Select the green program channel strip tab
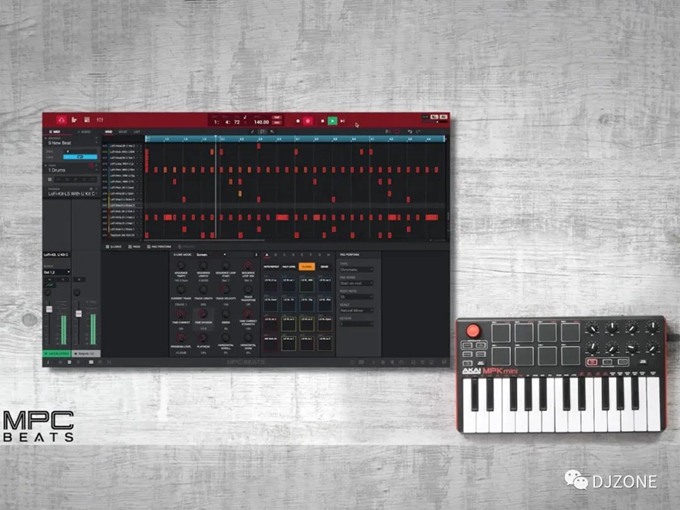This screenshot has width=680, height=510. point(56,354)
